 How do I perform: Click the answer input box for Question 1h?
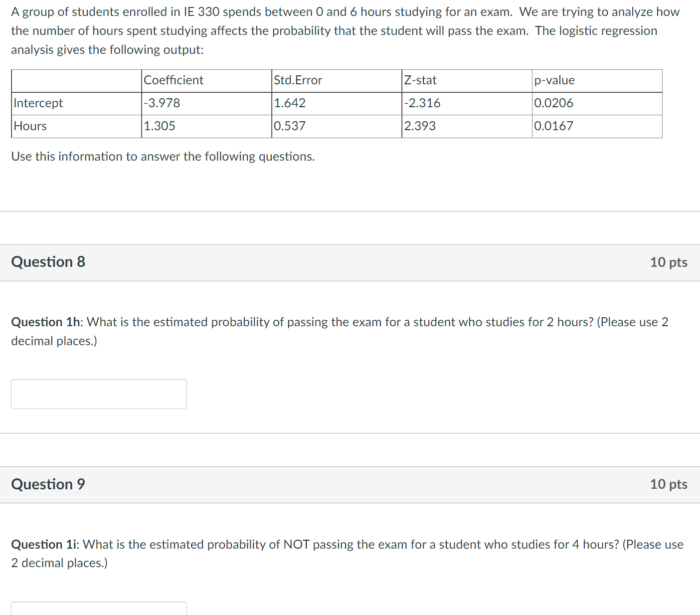pyautogui.click(x=98, y=394)
